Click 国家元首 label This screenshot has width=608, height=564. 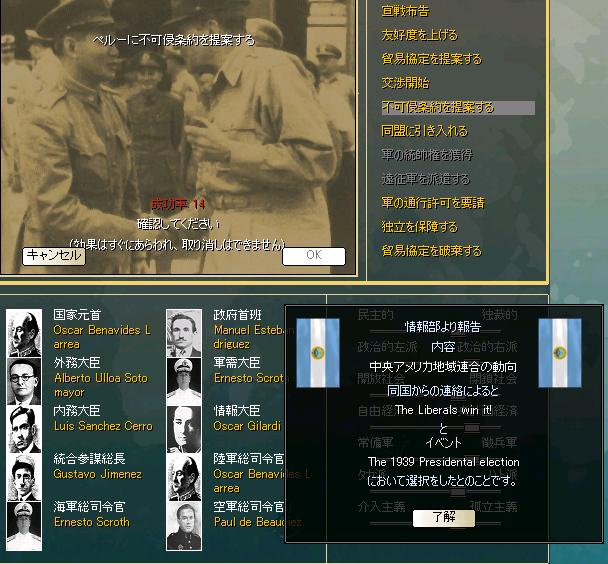(x=77, y=315)
